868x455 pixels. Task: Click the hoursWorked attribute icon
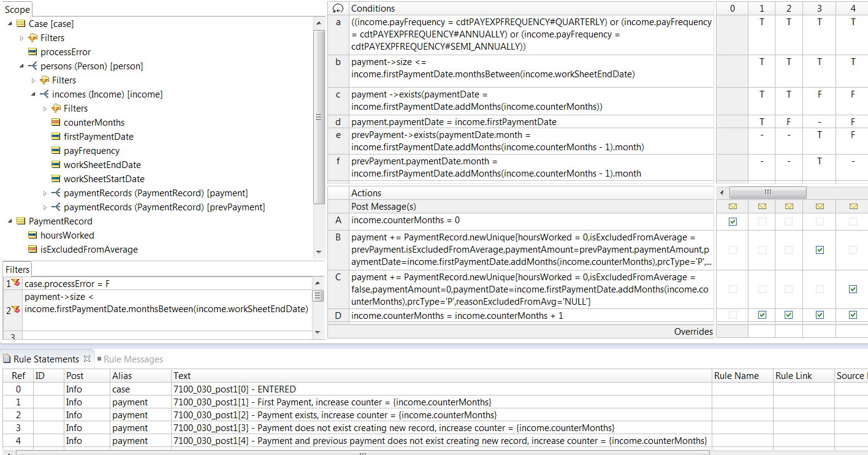tap(33, 235)
